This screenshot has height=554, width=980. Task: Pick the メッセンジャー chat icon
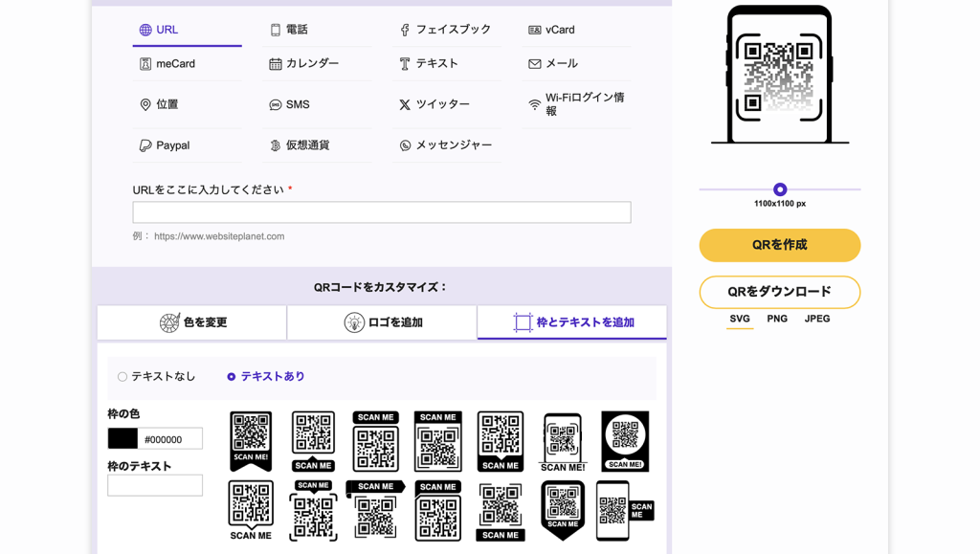(x=405, y=145)
